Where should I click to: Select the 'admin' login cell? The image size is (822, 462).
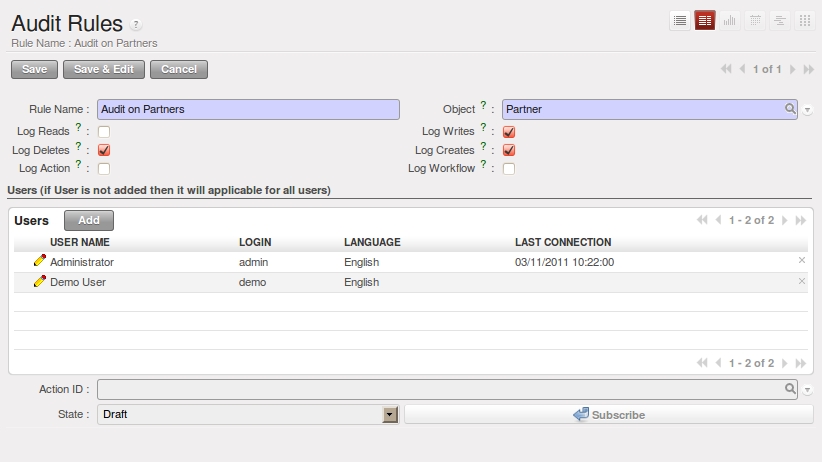point(253,262)
